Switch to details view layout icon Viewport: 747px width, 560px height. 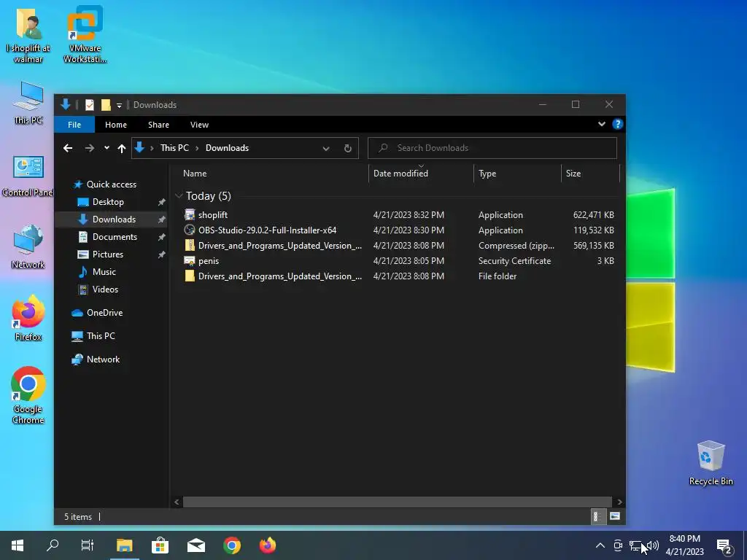[x=597, y=517]
